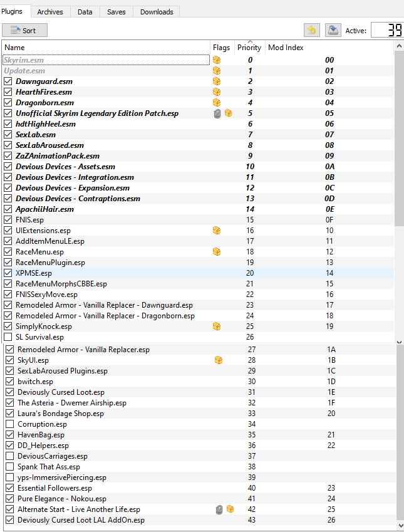Click mod index 0E of ApachiiHair.esm
The height and width of the screenshot is (532, 404).
[329, 209]
